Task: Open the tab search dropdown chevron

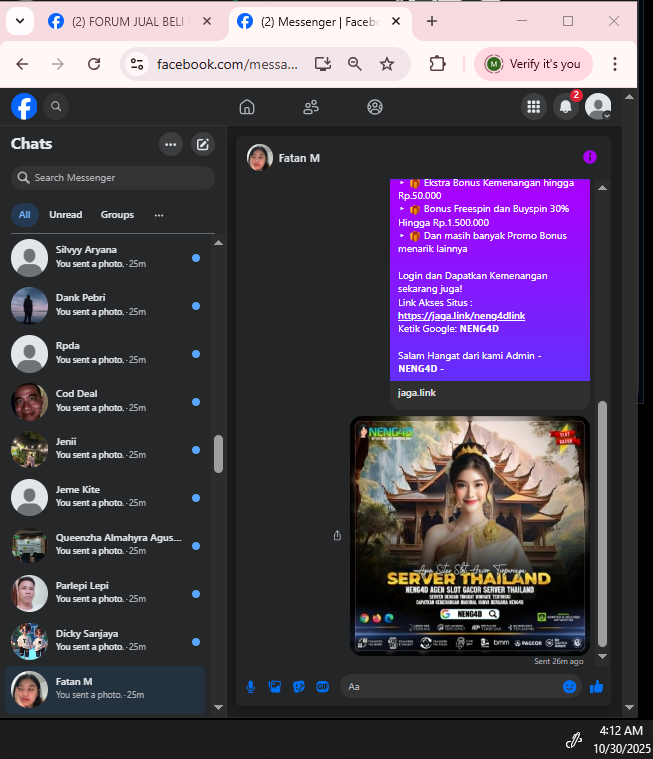Action: [x=20, y=21]
